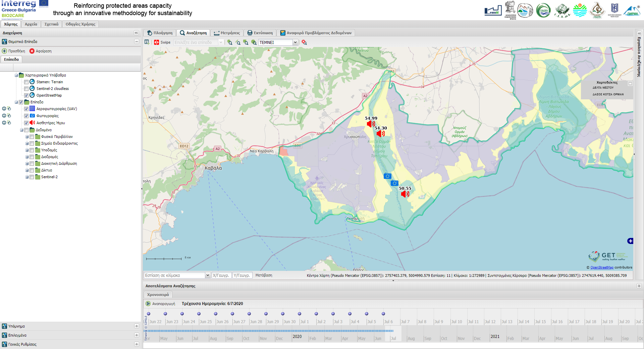Select timeline point above Jun 22
The width and height of the screenshot is (644, 349).
coord(149,314)
